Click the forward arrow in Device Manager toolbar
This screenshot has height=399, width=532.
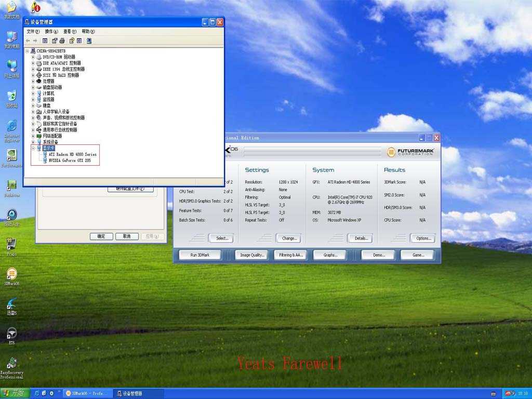(35, 41)
